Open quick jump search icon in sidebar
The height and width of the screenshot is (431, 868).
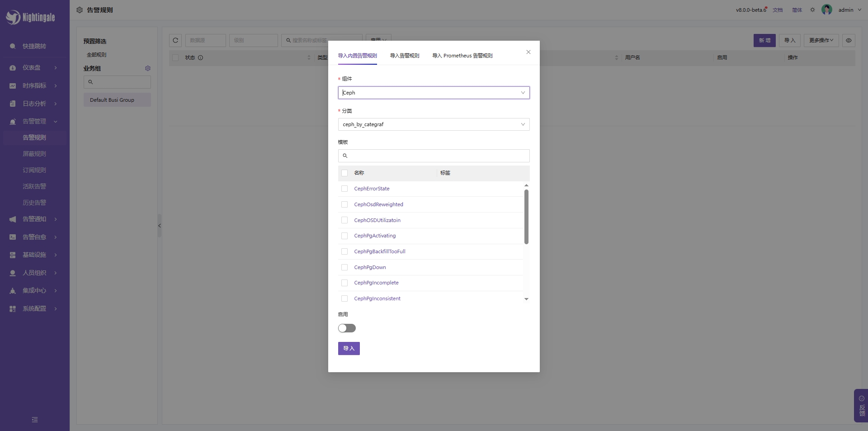(13, 46)
